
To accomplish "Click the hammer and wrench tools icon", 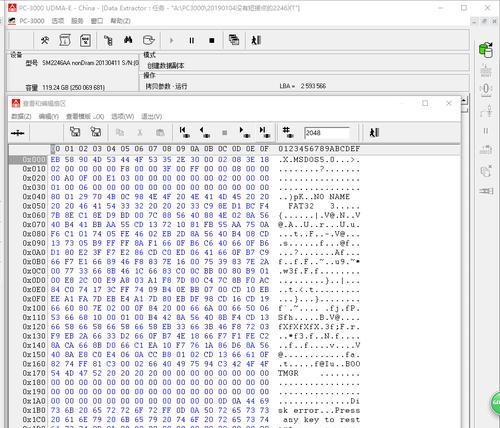I will point(45,40).
